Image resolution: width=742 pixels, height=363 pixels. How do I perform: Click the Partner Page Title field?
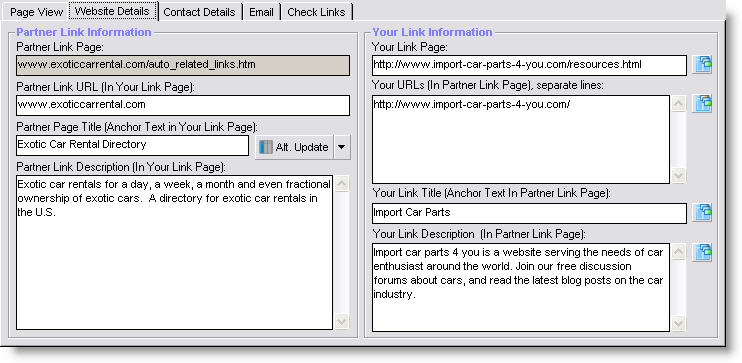coord(132,145)
